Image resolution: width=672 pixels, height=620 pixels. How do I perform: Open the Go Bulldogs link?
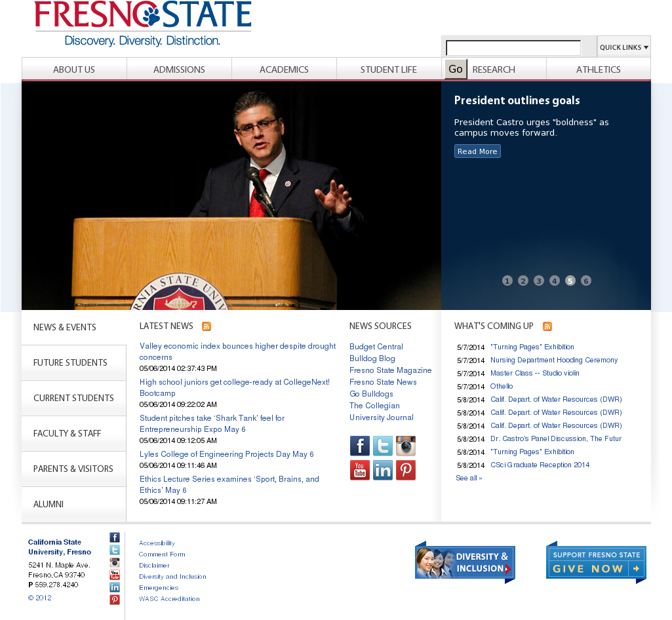[x=371, y=394]
